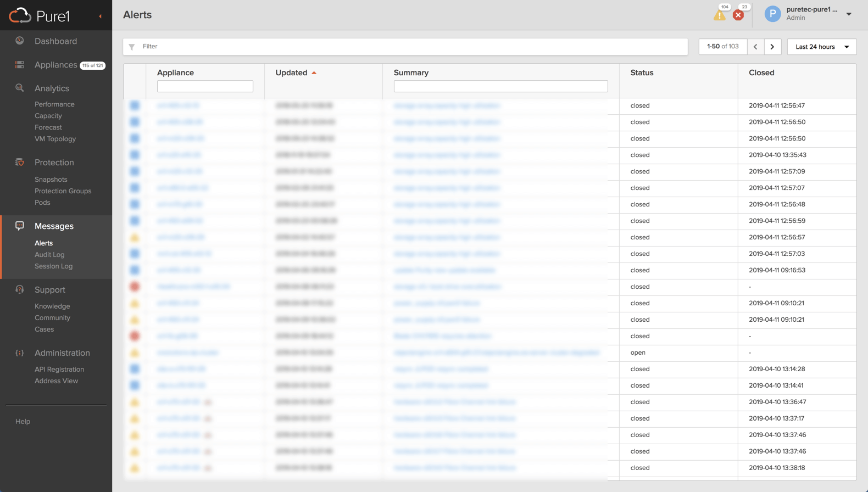This screenshot has width=868, height=492.
Task: Open Dashboard in sidebar
Action: click(55, 41)
